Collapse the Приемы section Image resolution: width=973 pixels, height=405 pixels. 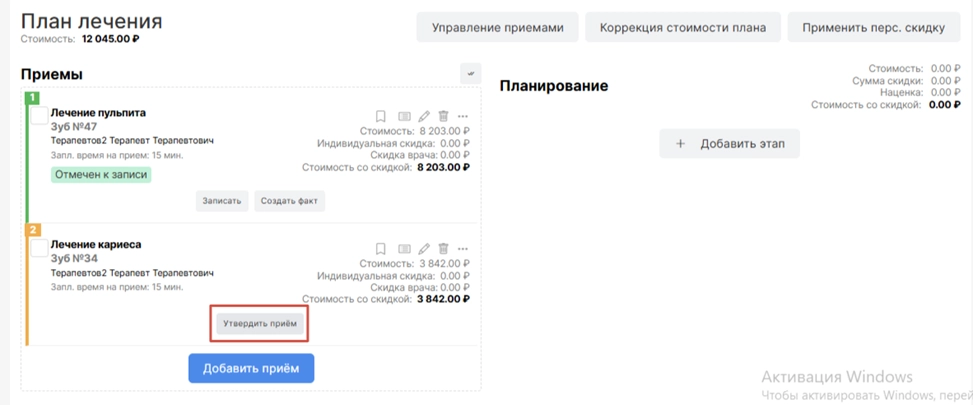pos(470,73)
